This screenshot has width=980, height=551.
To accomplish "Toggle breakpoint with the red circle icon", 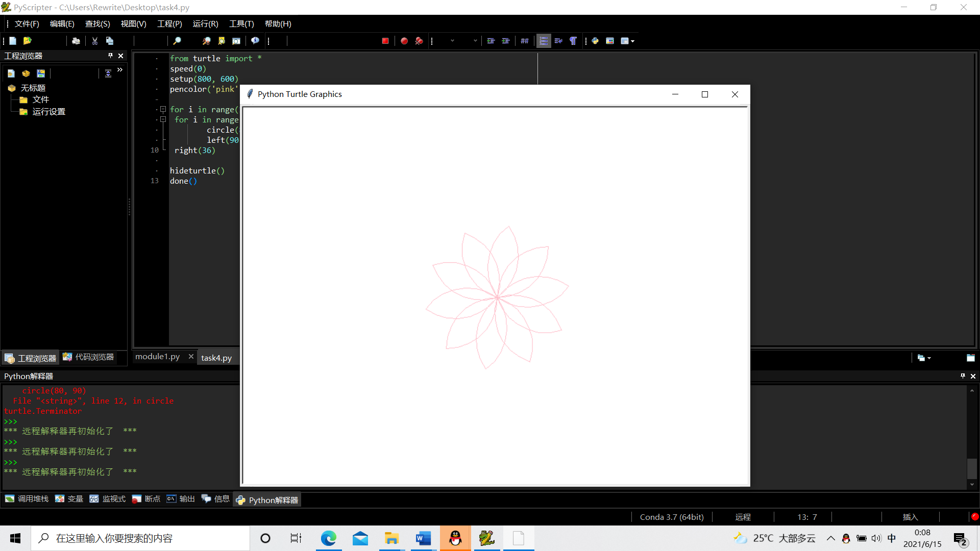I will (x=404, y=41).
